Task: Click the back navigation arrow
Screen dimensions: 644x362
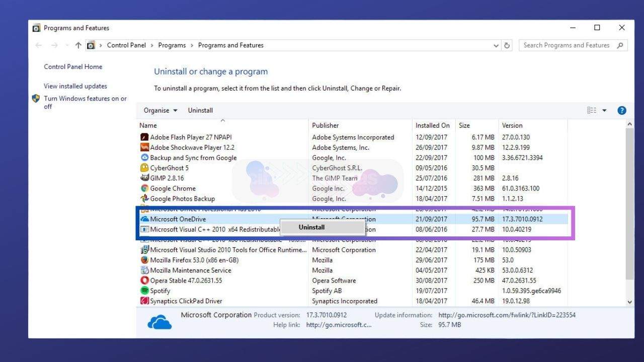Action: (x=39, y=45)
